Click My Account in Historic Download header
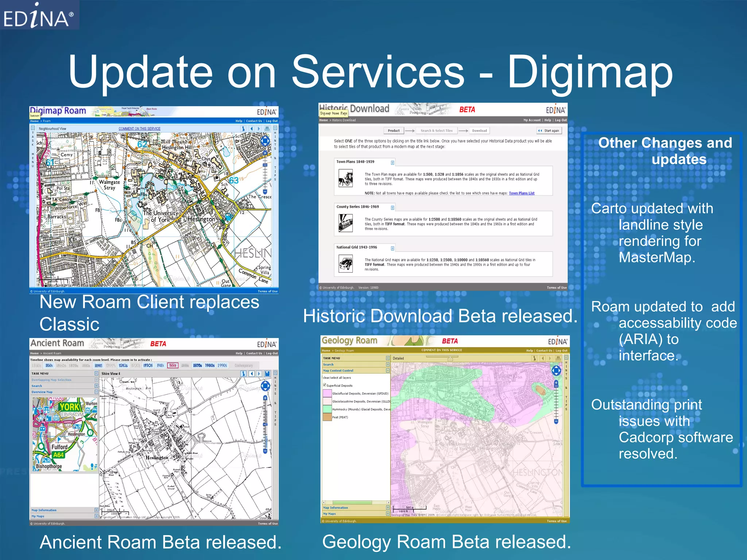The height and width of the screenshot is (560, 747). [532, 120]
